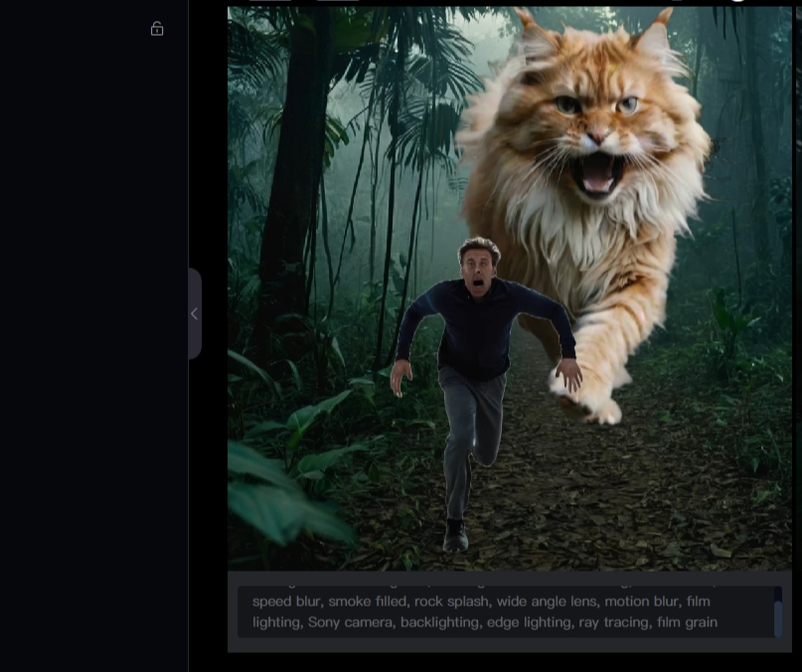This screenshot has height=672, width=802.
Task: Click the prompt box scrollbar thumb
Action: point(778,618)
